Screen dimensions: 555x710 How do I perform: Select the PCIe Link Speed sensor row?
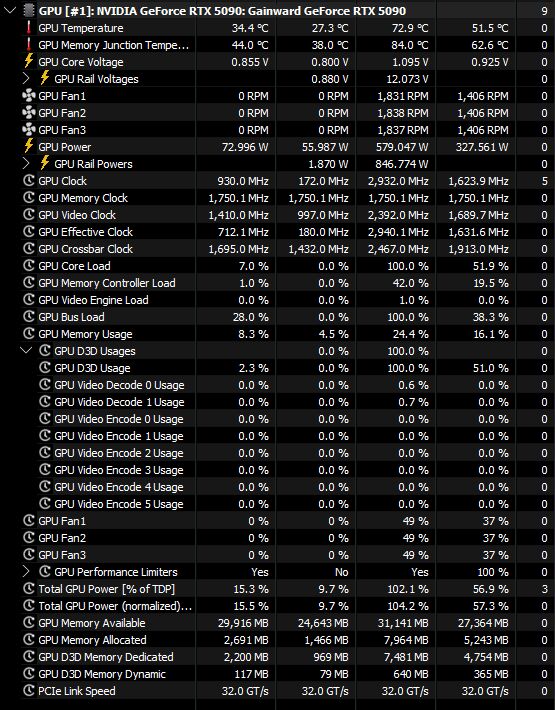point(278,691)
